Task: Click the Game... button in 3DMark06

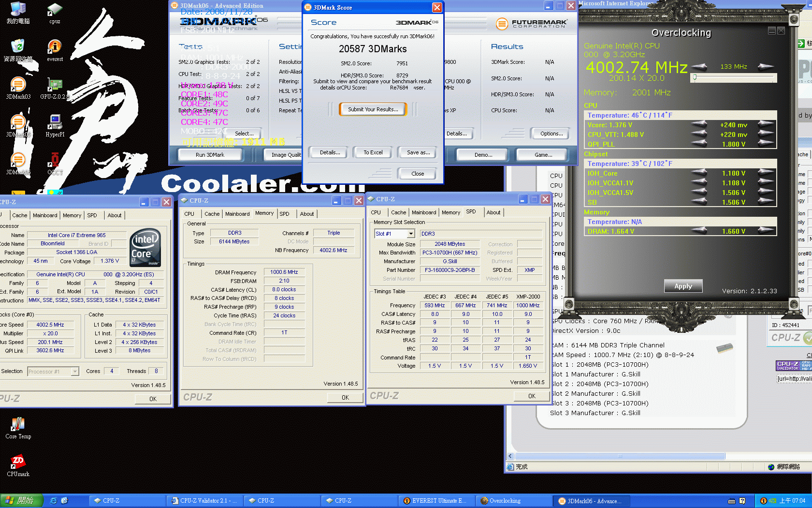Action: tap(543, 155)
